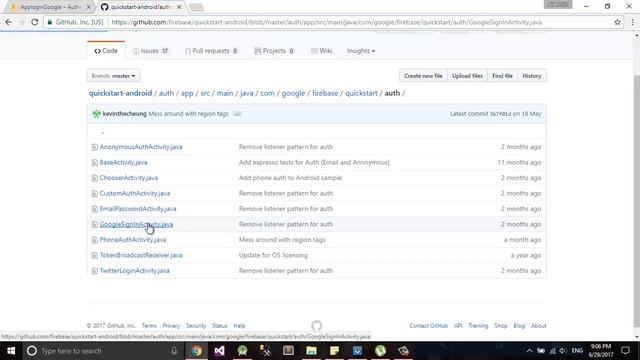Click the ENG language indicator
Image resolution: width=640 pixels, height=360 pixels.
pos(577,351)
